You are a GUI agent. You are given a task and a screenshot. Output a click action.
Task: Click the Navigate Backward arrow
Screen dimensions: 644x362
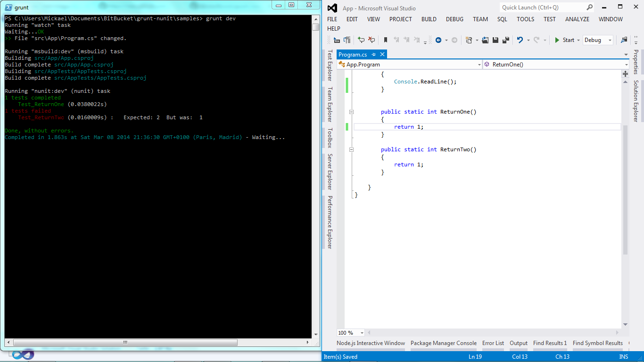(438, 40)
